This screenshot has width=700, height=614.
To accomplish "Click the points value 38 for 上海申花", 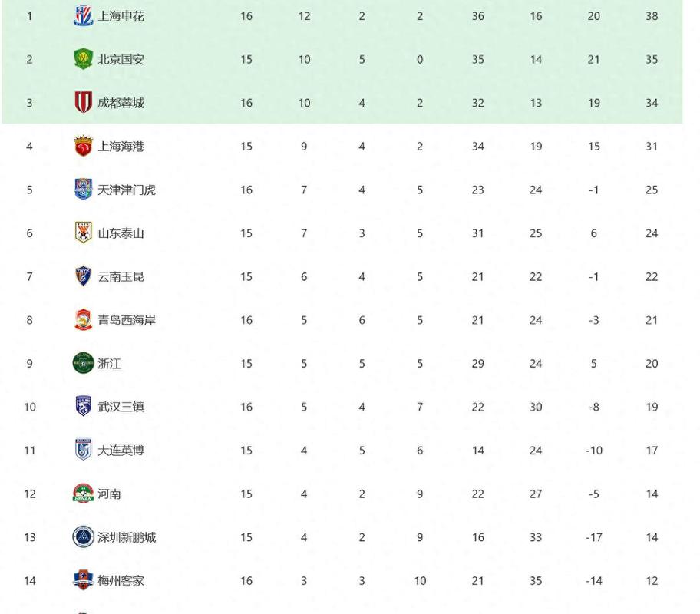I will point(652,16).
